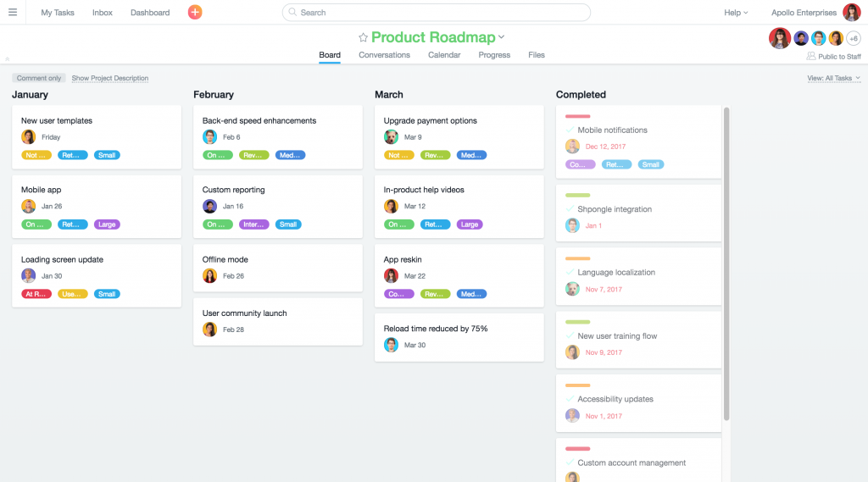Click the January column heading

[30, 95]
